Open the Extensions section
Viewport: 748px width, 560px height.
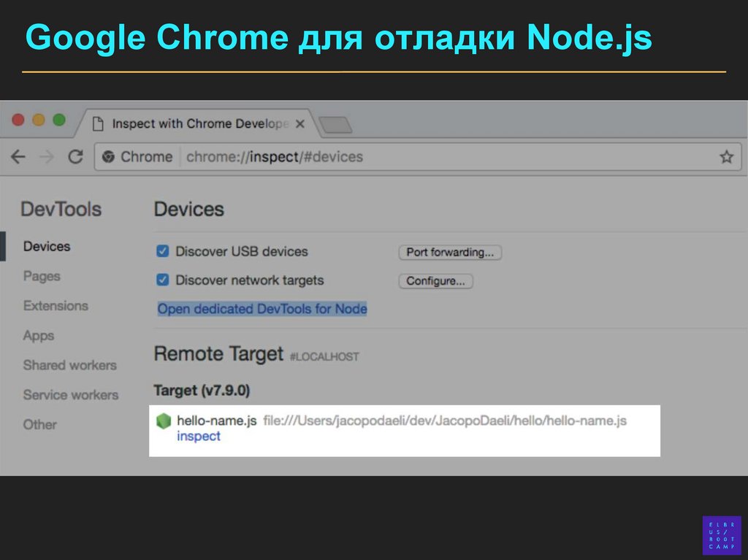[x=56, y=306]
